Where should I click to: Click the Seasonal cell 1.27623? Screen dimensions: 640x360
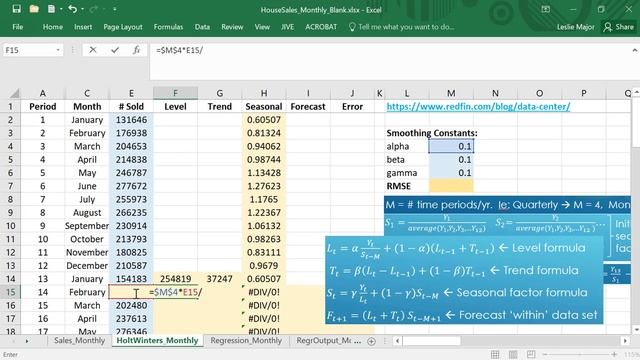pyautogui.click(x=264, y=186)
